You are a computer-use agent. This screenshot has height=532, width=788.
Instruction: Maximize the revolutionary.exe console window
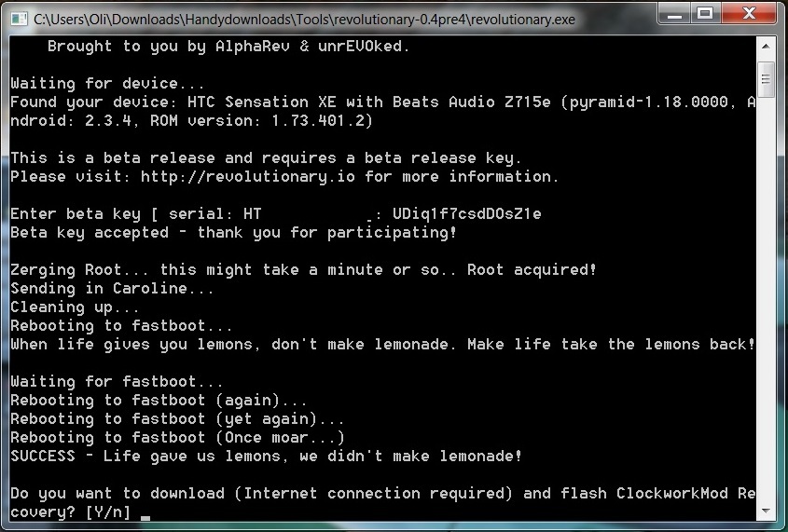(x=706, y=14)
